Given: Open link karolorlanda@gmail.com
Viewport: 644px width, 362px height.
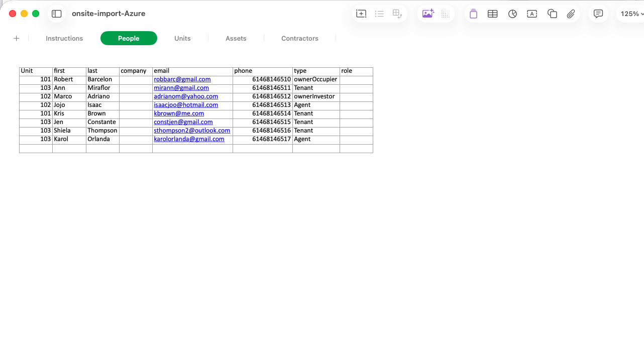Looking at the screenshot, I should [x=189, y=139].
